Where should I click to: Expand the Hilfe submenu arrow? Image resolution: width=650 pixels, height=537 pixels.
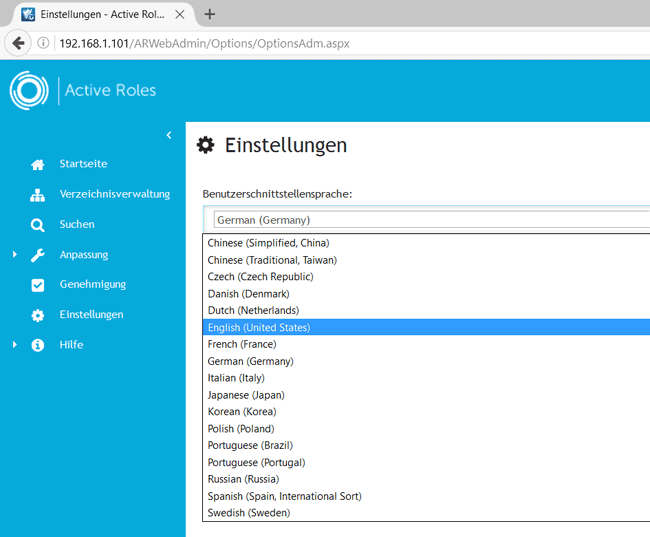(x=15, y=345)
